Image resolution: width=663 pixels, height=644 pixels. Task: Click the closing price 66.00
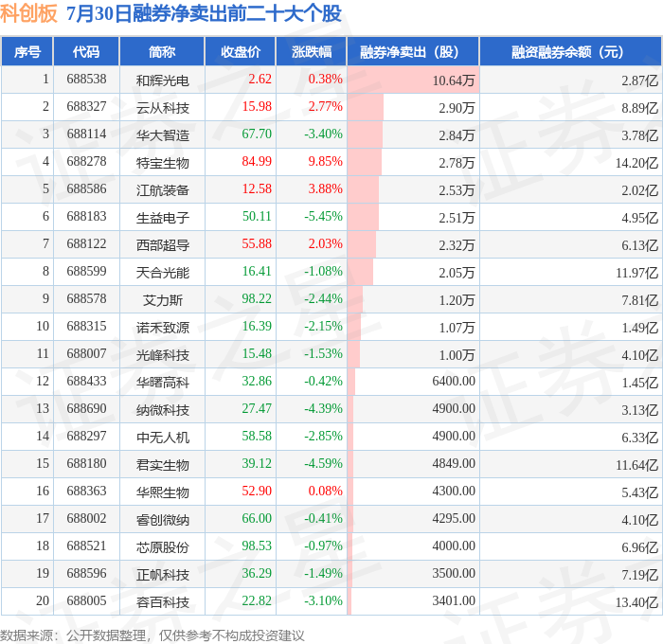pyautogui.click(x=257, y=519)
